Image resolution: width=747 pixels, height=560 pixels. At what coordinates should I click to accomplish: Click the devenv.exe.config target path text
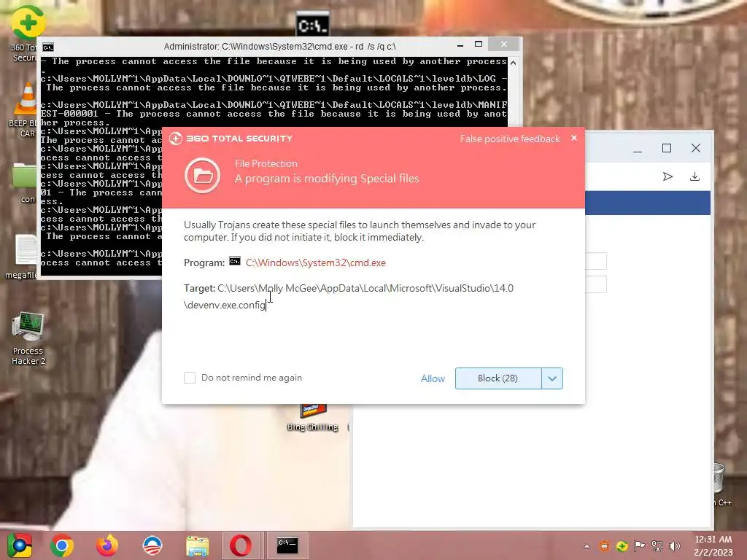point(349,296)
